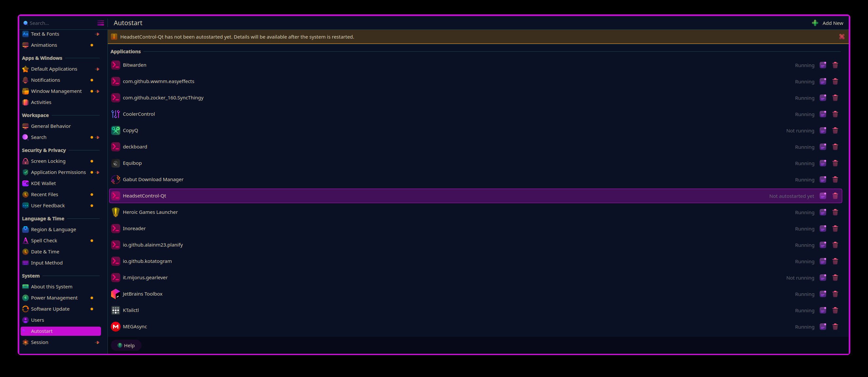
Task: Select the KDE Wallet sidebar item
Action: tap(43, 183)
